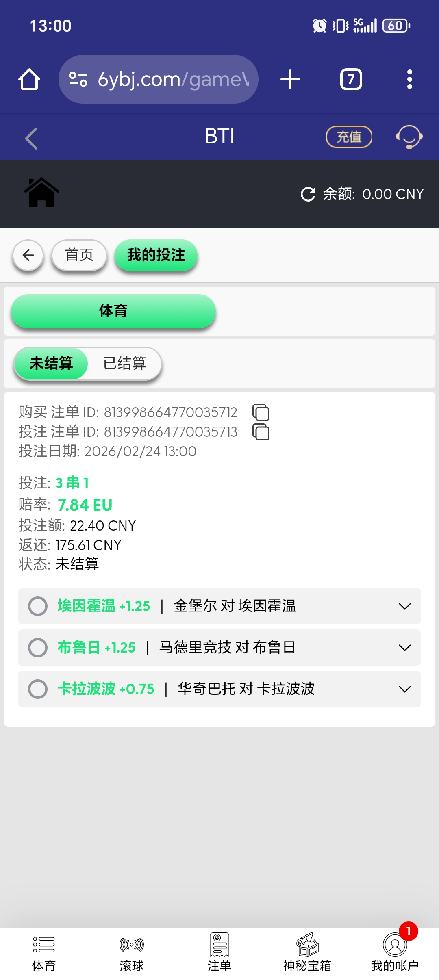Refresh the 余额 balance
This screenshot has height=980, width=439.
coord(308,194)
